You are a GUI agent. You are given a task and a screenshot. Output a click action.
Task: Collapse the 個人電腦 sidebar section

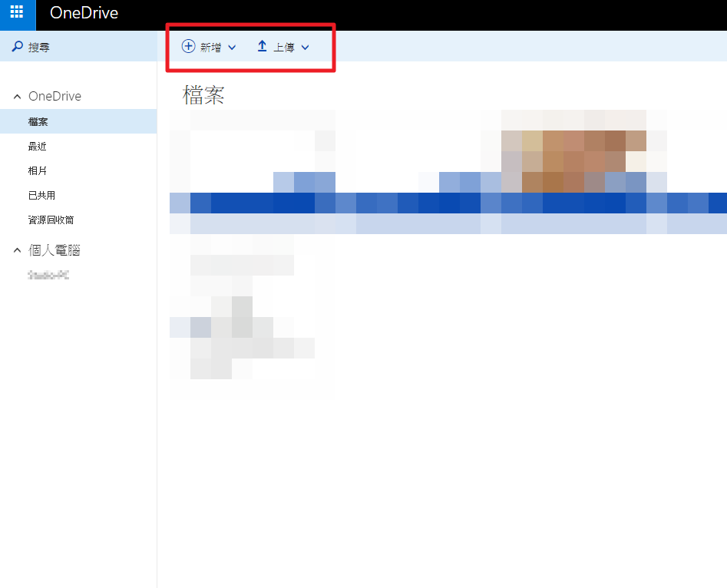click(17, 250)
